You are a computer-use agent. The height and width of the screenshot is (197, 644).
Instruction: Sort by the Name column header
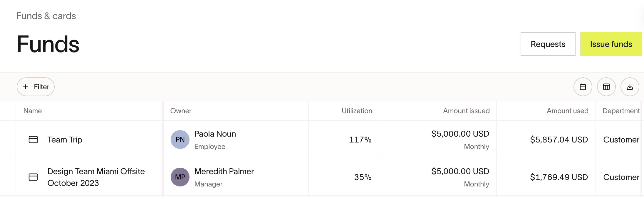point(33,111)
